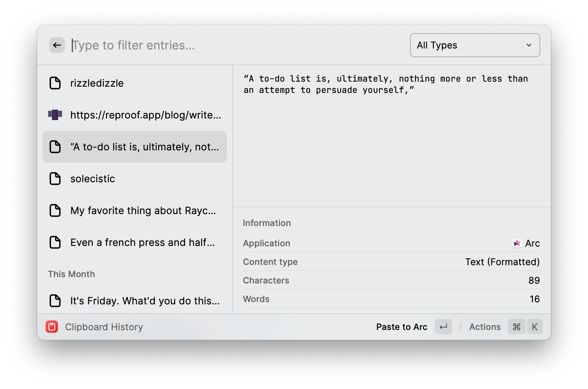Click the document icon beside rizzledizzle
The height and width of the screenshot is (389, 588).
point(55,83)
